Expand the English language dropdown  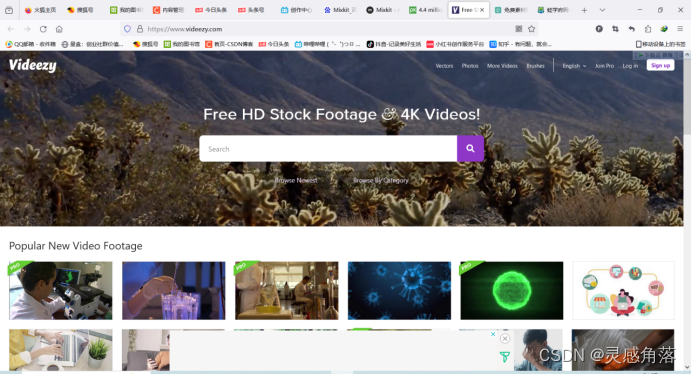point(574,66)
